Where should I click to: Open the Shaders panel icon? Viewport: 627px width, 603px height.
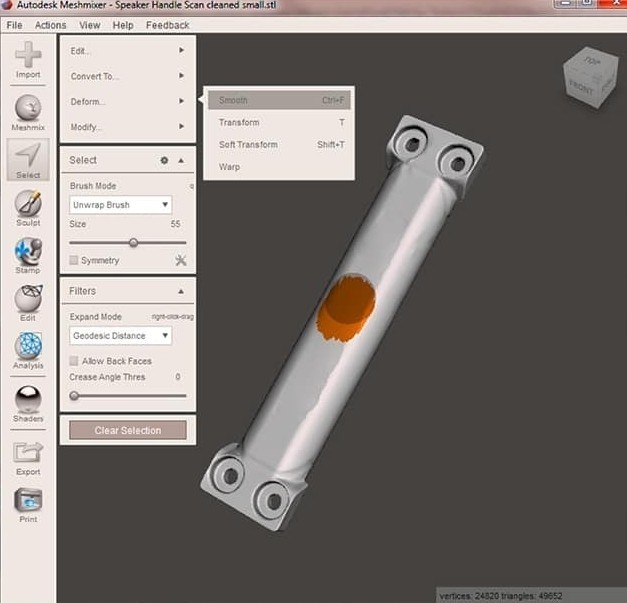[28, 400]
